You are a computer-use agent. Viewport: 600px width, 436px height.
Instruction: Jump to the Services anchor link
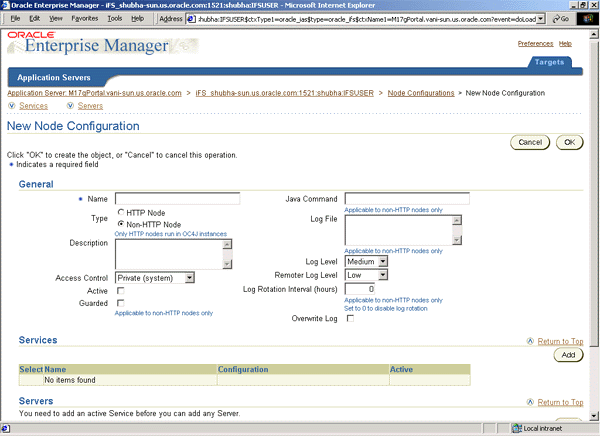(x=34, y=106)
